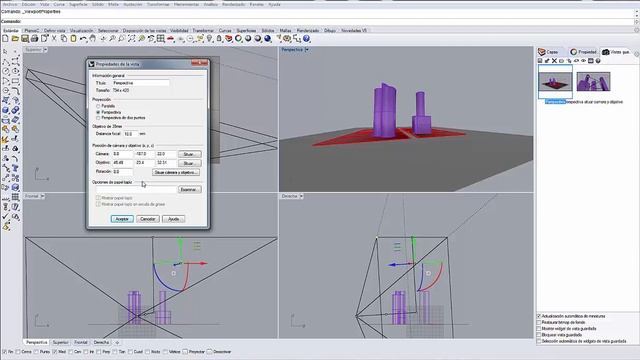
Task: Click the blue render sphere icon
Action: (268, 39)
